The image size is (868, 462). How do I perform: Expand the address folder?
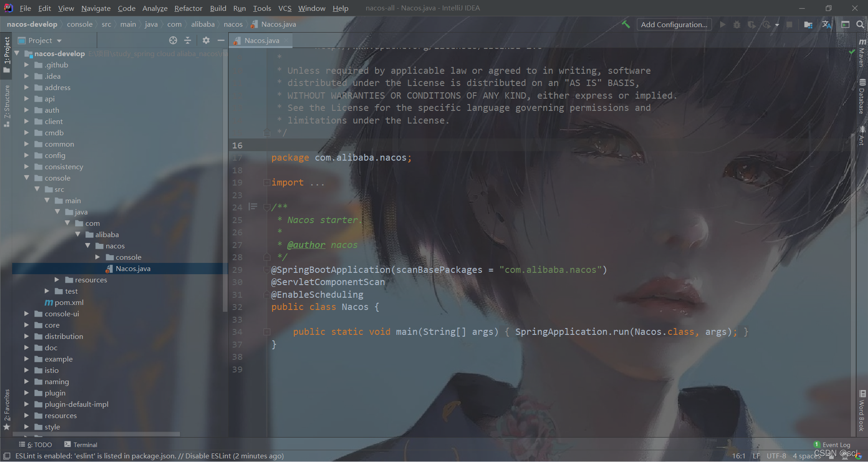coord(26,88)
